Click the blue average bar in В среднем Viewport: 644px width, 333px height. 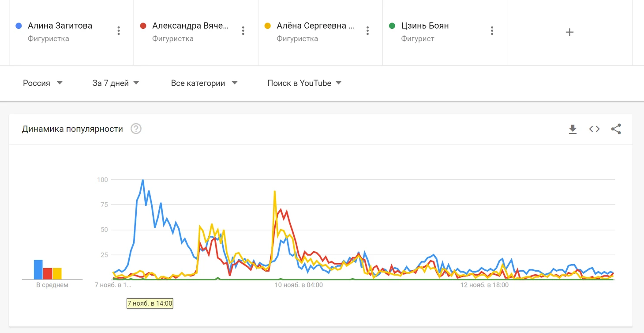(x=38, y=269)
